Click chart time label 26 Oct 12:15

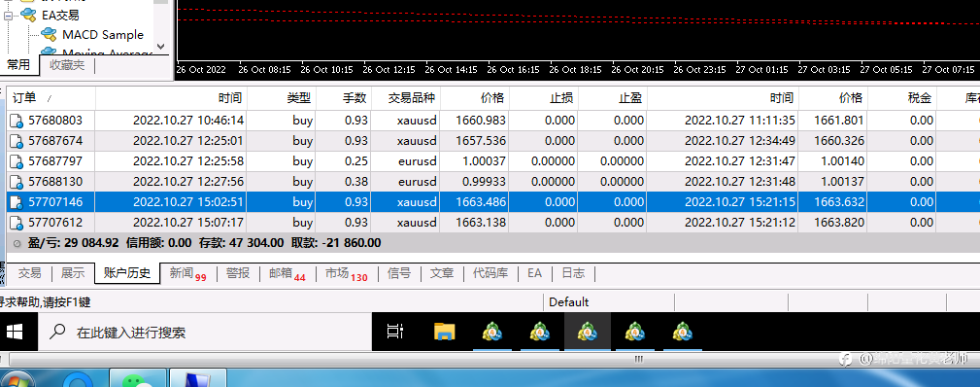[x=389, y=69]
